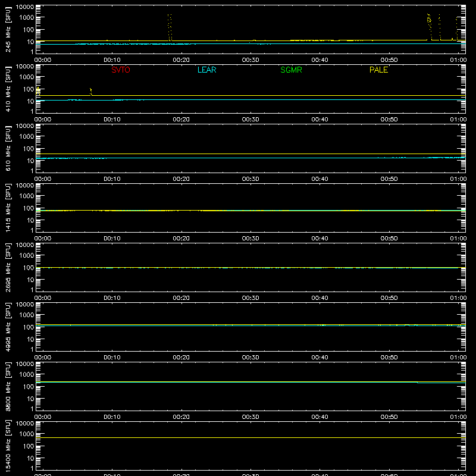Screen dimensions: 476x476
Task: Click the 1000 y-axis value of the 15400 MHz panel
Action: [27, 434]
